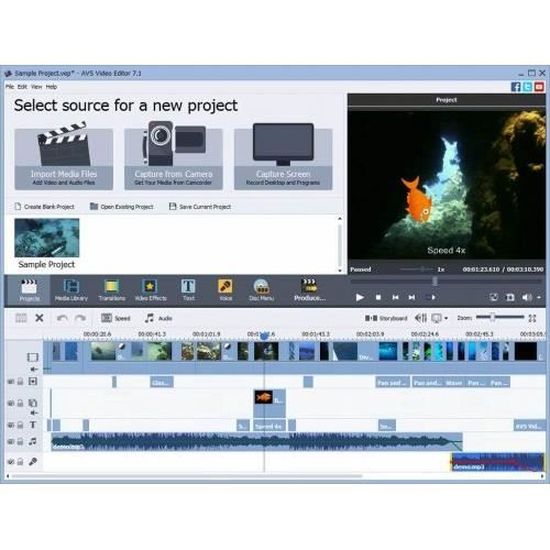Open volume dropdown arrow beside speaker
Screen dimensions: 550x550
[539, 297]
